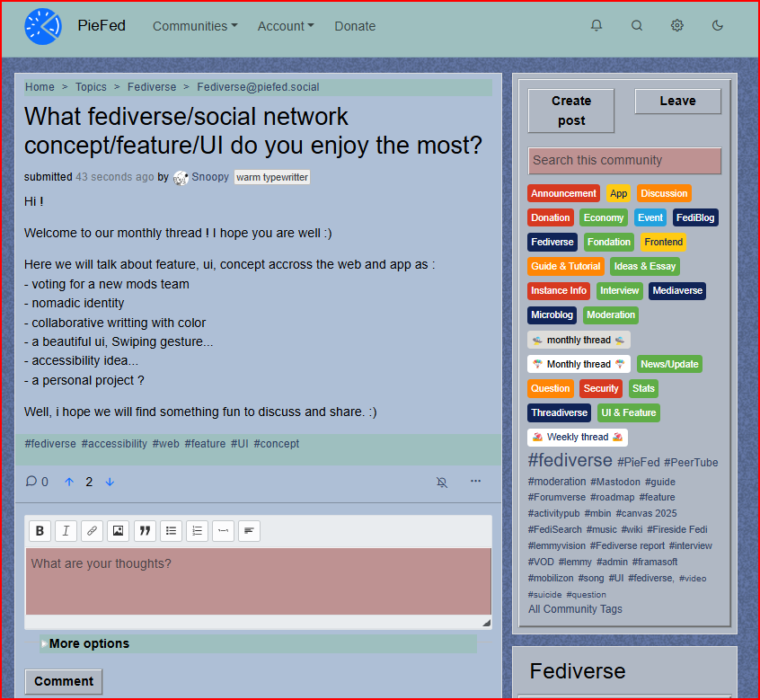The height and width of the screenshot is (700, 760).
Task: Toggle post notification bell-off icon
Action: (x=442, y=482)
